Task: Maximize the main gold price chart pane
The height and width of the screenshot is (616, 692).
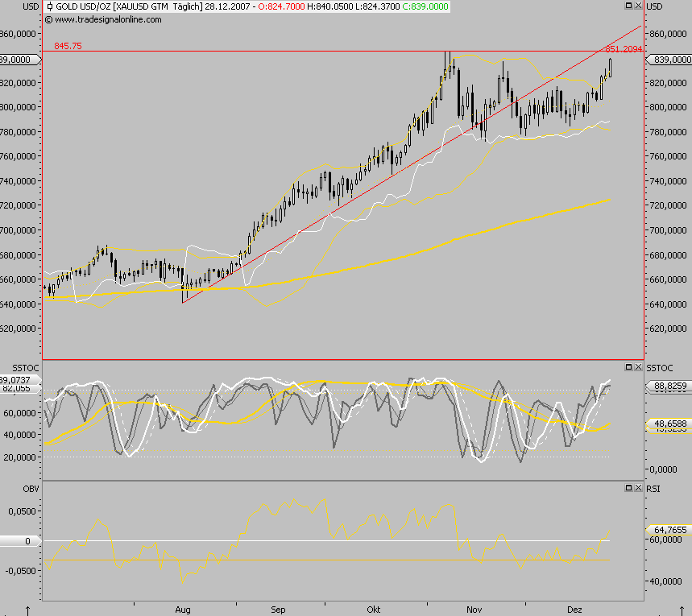Action: coord(629,6)
